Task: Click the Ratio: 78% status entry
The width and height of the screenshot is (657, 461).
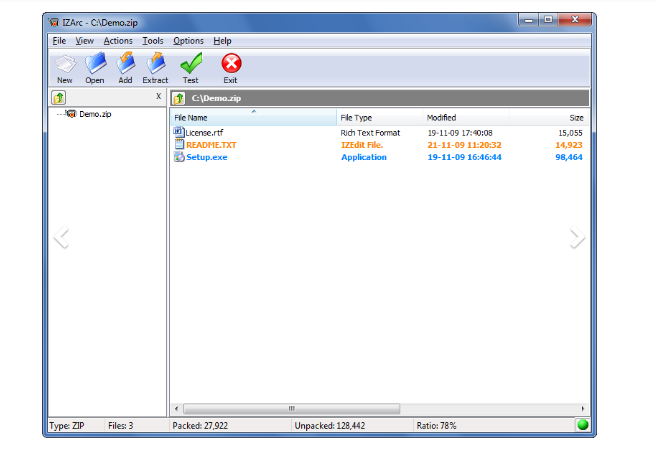Action: pos(436,425)
